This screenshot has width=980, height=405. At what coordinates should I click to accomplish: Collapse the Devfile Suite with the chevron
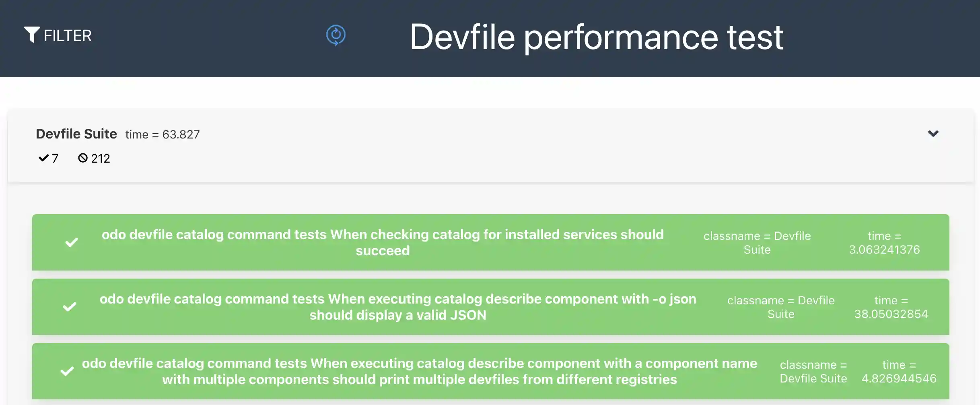933,134
